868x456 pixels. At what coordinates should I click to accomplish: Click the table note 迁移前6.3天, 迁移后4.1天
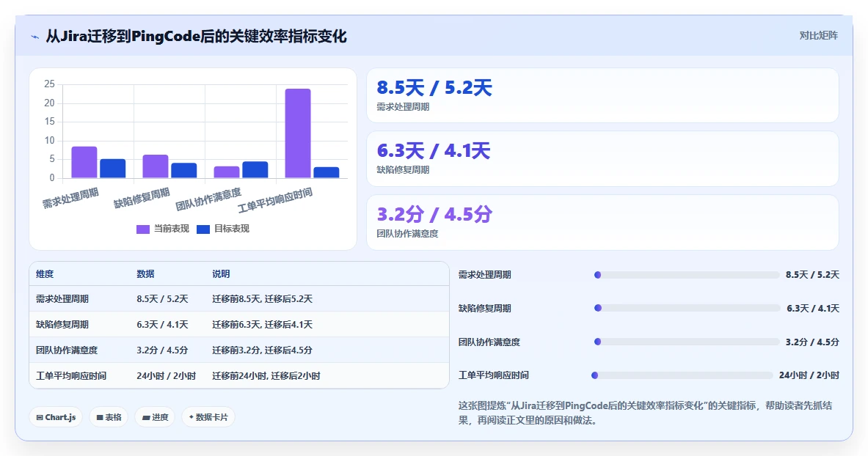tap(263, 324)
